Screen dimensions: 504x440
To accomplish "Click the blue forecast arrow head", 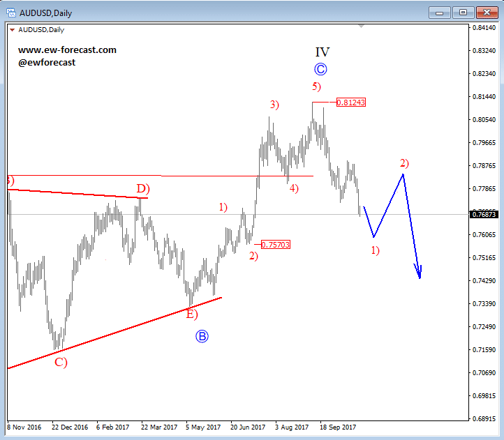I will pos(418,271).
